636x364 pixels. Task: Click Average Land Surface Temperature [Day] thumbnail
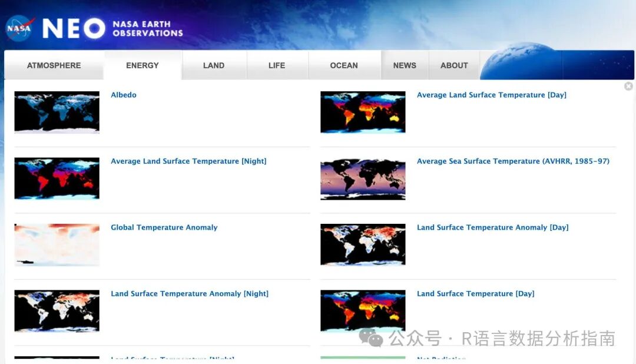point(363,112)
